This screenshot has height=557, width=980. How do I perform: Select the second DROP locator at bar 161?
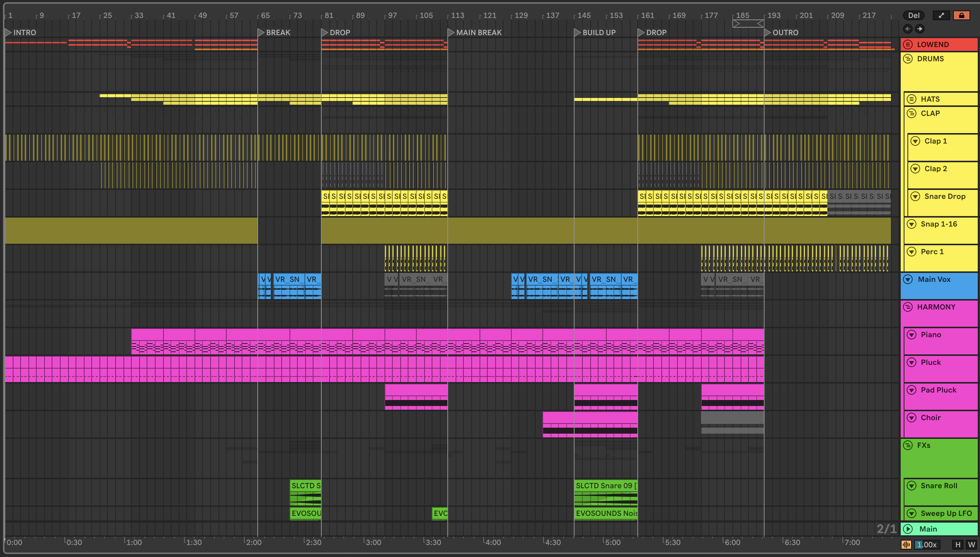[x=652, y=33]
